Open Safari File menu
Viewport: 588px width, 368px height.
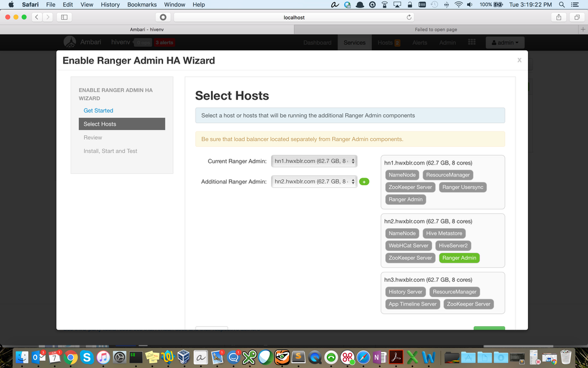tap(51, 5)
